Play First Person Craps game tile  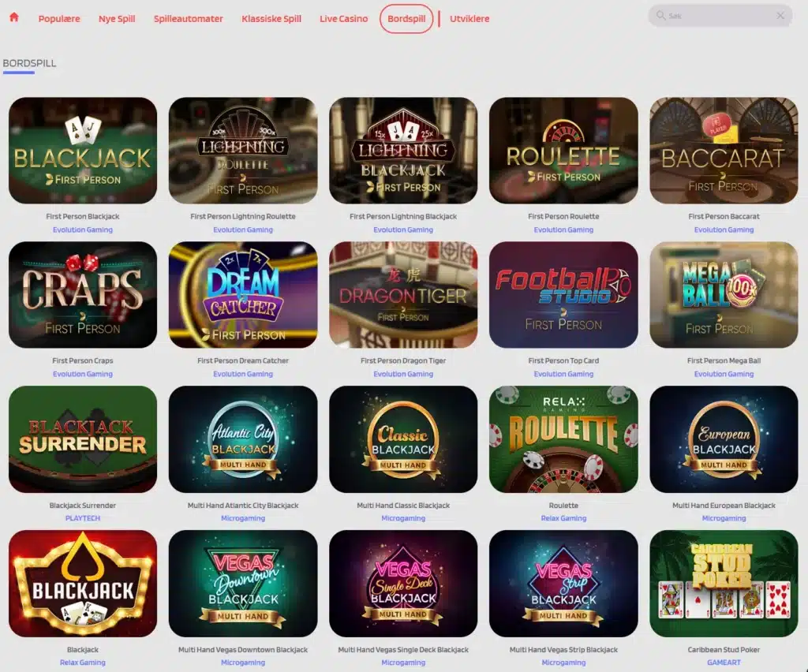(x=83, y=294)
